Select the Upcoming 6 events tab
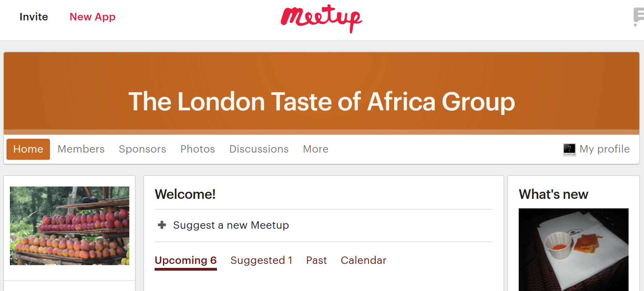 click(185, 260)
